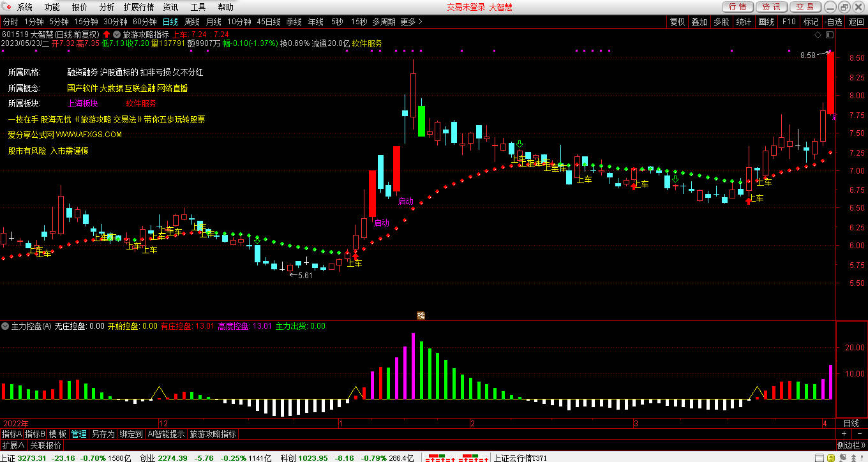The image size is (868, 462).
Task: Click the 交易 button at top right
Action: (805, 7)
